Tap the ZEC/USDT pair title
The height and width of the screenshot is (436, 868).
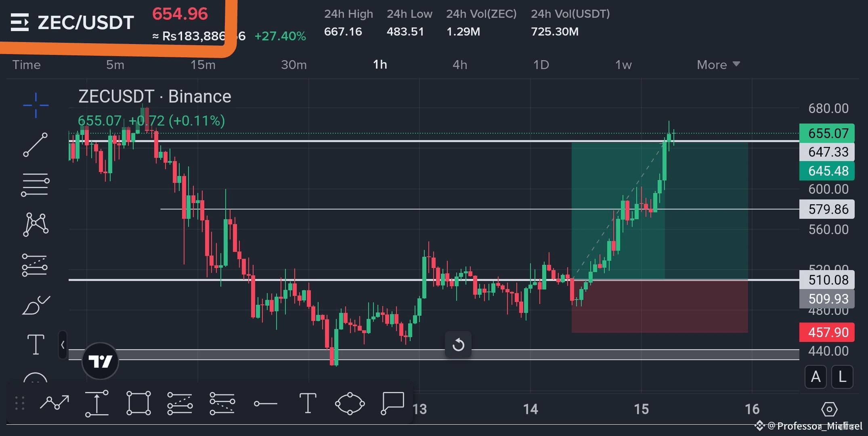[86, 23]
